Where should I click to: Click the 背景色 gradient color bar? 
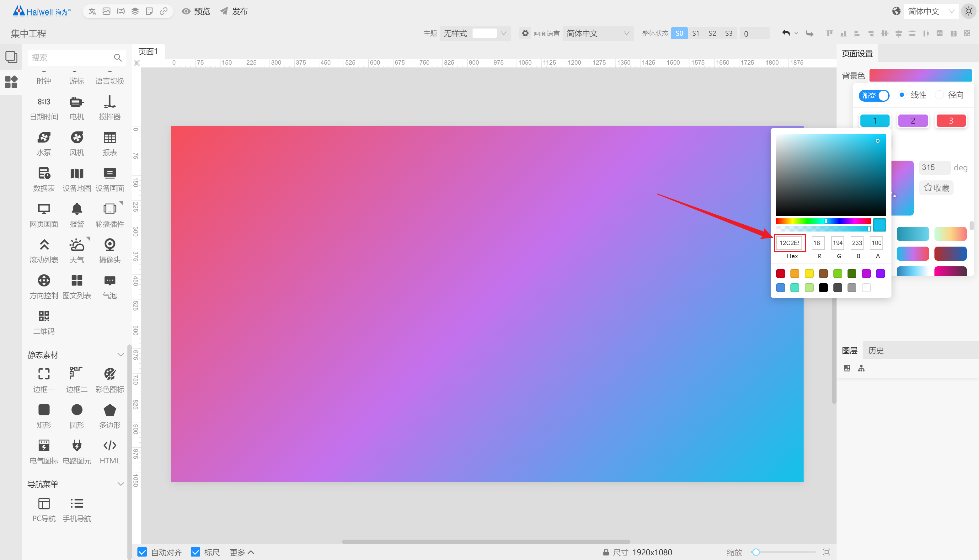pos(921,75)
